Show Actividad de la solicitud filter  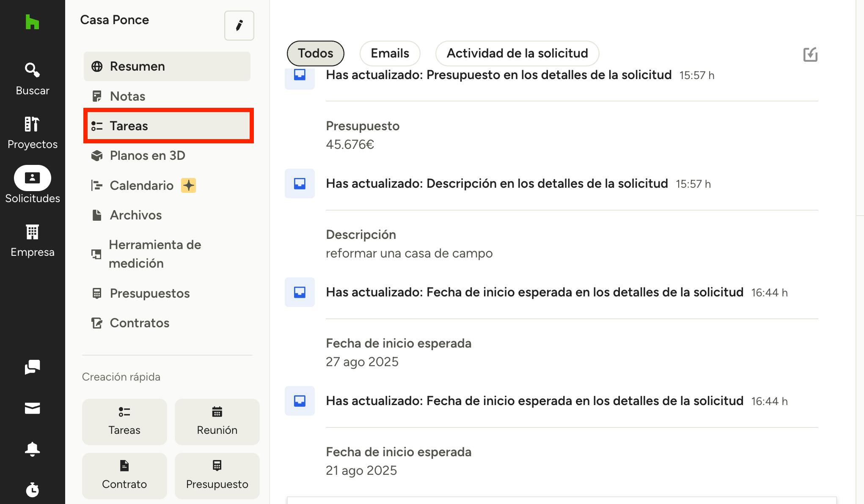click(x=517, y=53)
